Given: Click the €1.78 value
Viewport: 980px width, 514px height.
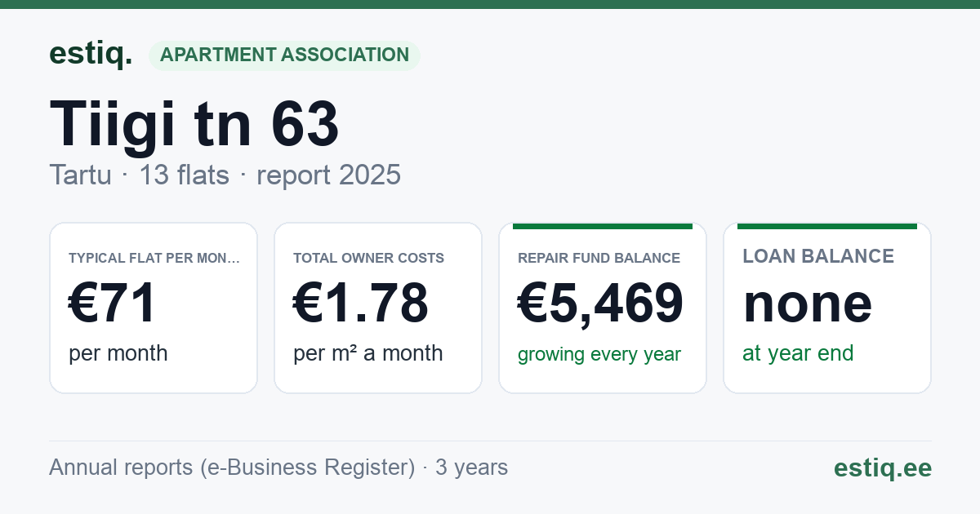Looking at the screenshot, I should pos(361,304).
